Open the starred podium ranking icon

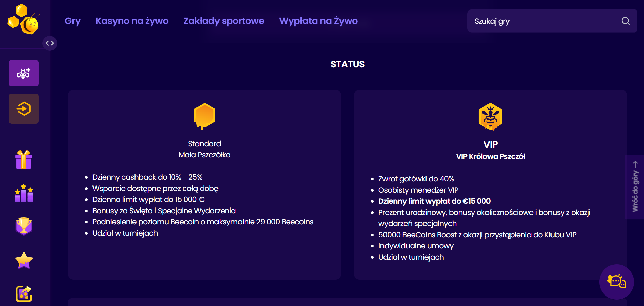point(24,194)
